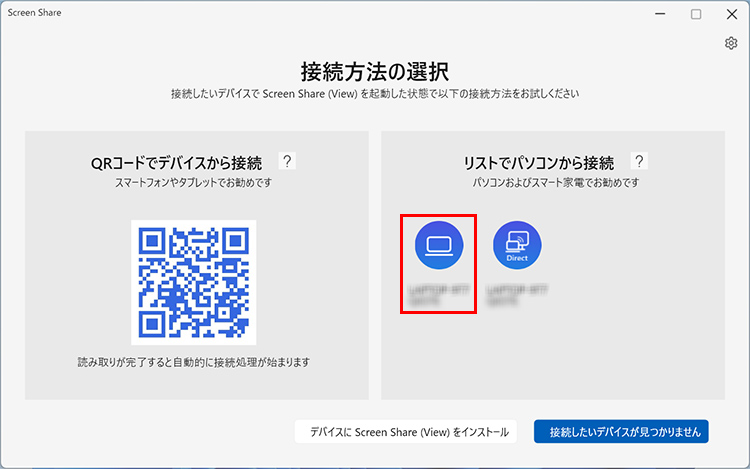
Task: Click the パソコンおよびスマート家電でお勧めです text
Action: pyautogui.click(x=556, y=183)
